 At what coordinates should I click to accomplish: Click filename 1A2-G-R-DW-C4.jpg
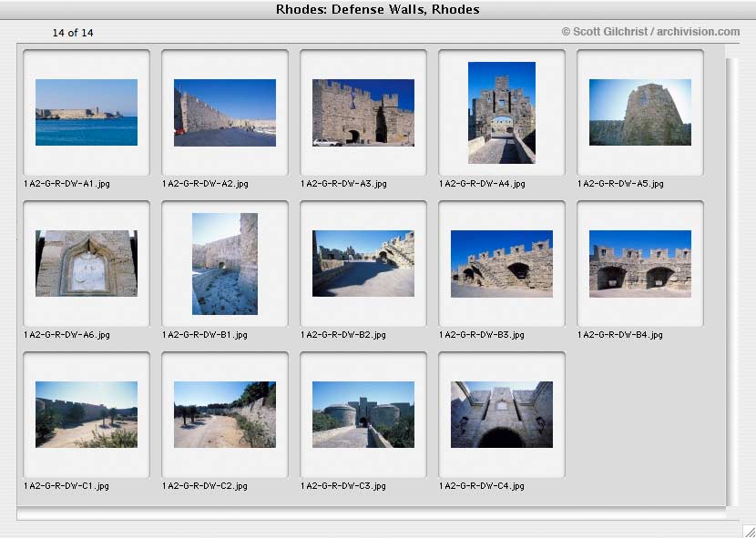481,486
